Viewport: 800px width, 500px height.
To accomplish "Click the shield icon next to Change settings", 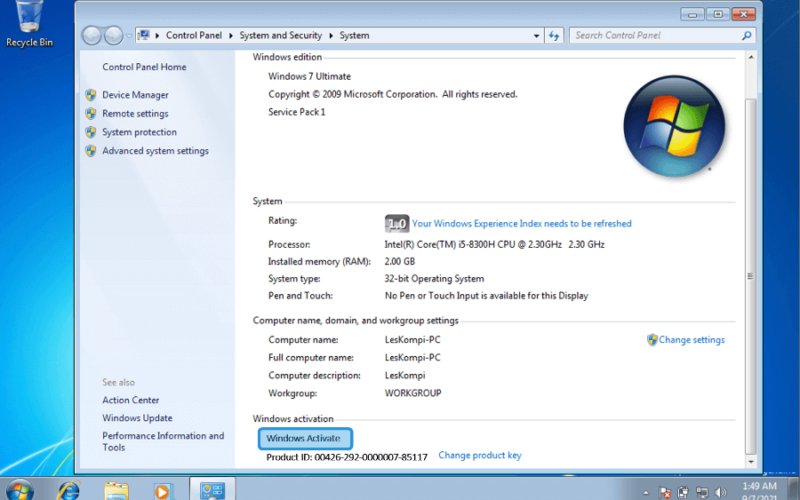I will coord(652,340).
